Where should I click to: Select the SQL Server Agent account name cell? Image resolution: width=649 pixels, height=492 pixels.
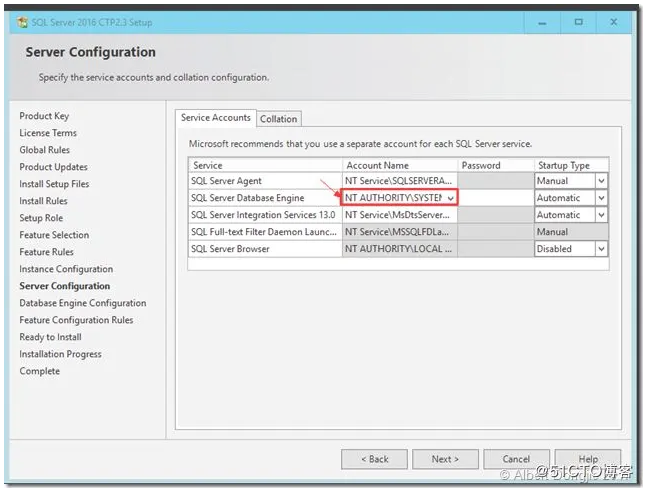pyautogui.click(x=399, y=181)
